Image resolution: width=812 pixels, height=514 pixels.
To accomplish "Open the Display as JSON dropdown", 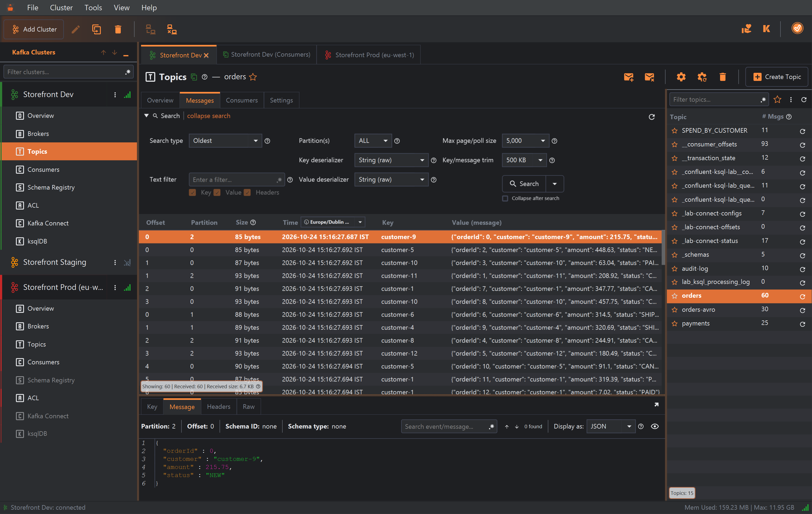I will click(x=611, y=426).
